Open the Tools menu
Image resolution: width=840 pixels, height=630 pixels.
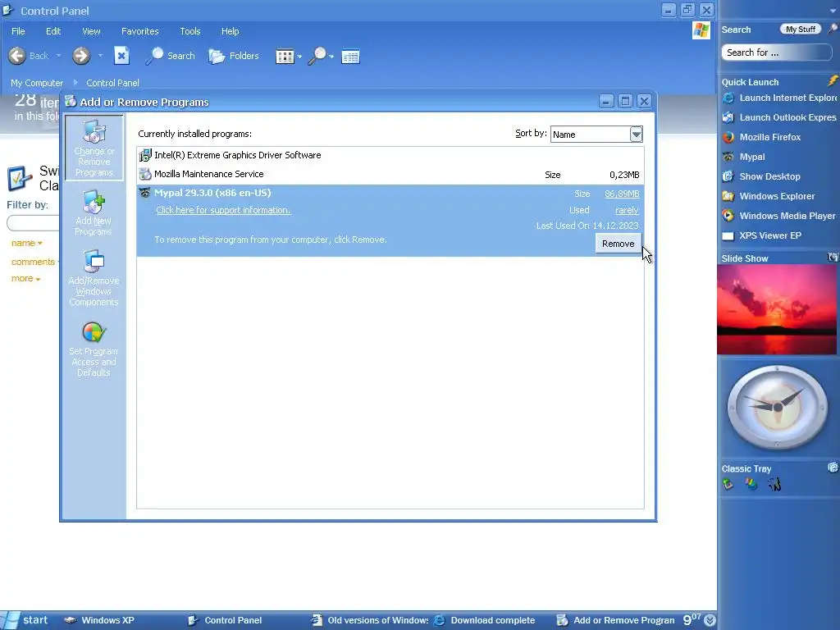pos(190,31)
